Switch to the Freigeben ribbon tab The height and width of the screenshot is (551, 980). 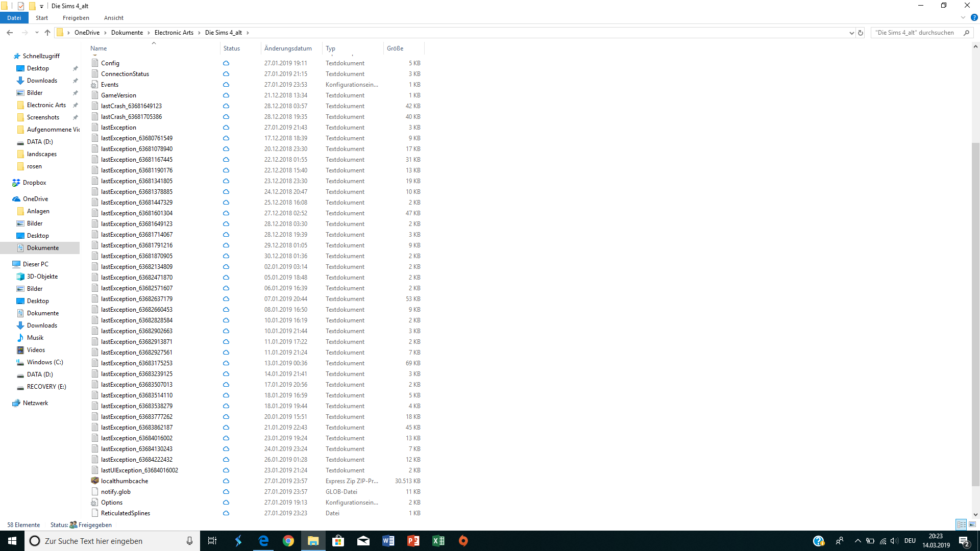[76, 18]
